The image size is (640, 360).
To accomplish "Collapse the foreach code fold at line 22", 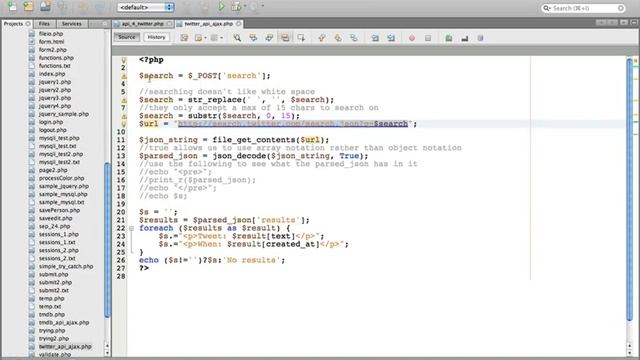I will pos(131,228).
